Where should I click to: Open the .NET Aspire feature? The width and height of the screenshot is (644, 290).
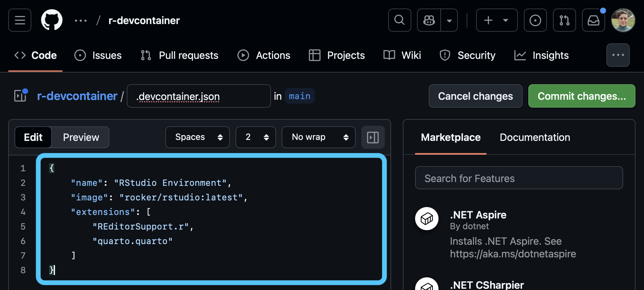tap(478, 215)
